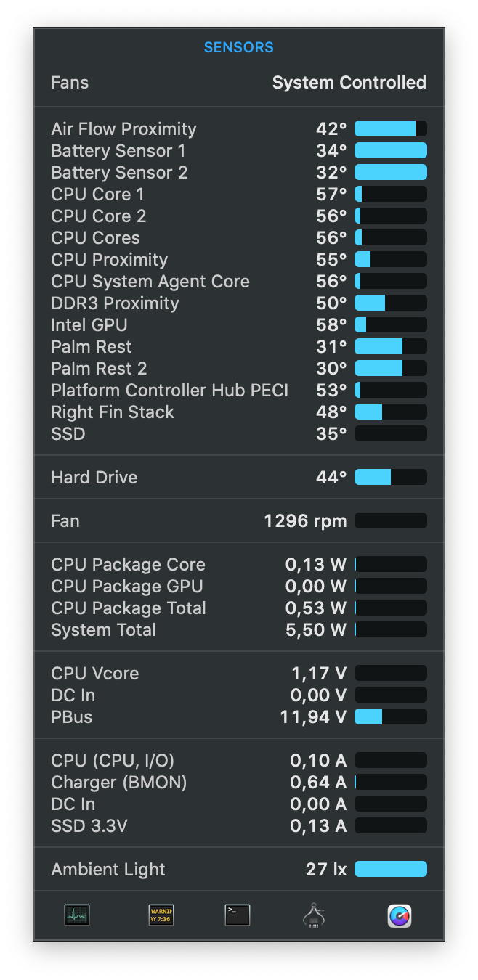Launch the Terminal icon
Screen dimensions: 478x980
coord(238,915)
